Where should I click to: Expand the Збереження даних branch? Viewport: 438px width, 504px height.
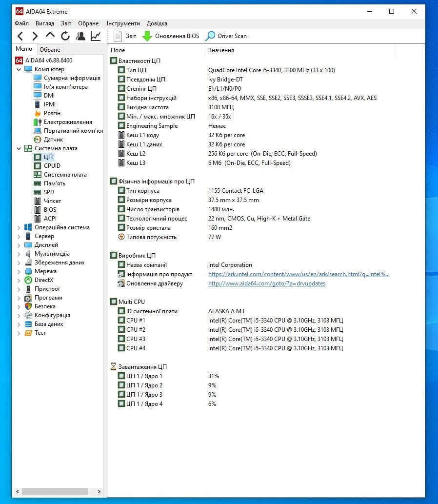[19, 262]
